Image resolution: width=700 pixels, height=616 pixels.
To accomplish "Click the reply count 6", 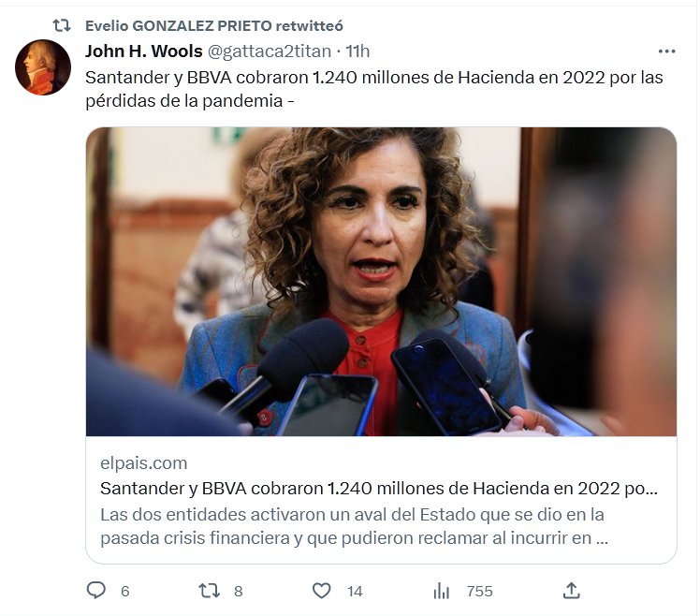I will pos(125,592).
